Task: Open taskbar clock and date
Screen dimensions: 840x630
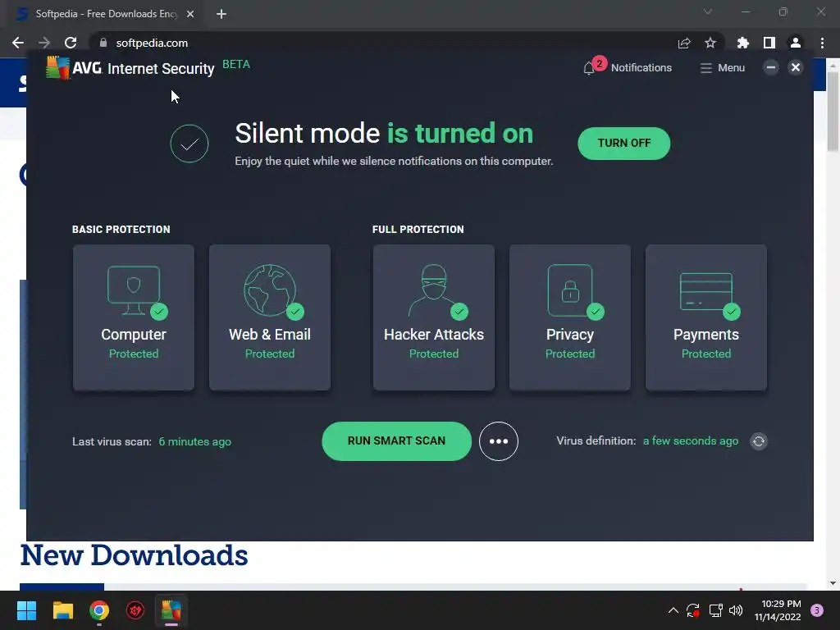Action: [778, 610]
